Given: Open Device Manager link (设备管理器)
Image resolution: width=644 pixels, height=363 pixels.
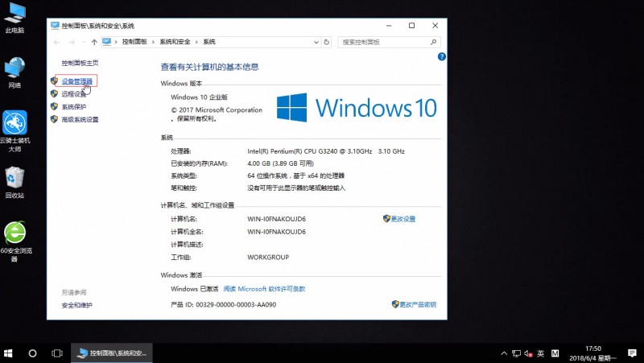Looking at the screenshot, I should 76,81.
